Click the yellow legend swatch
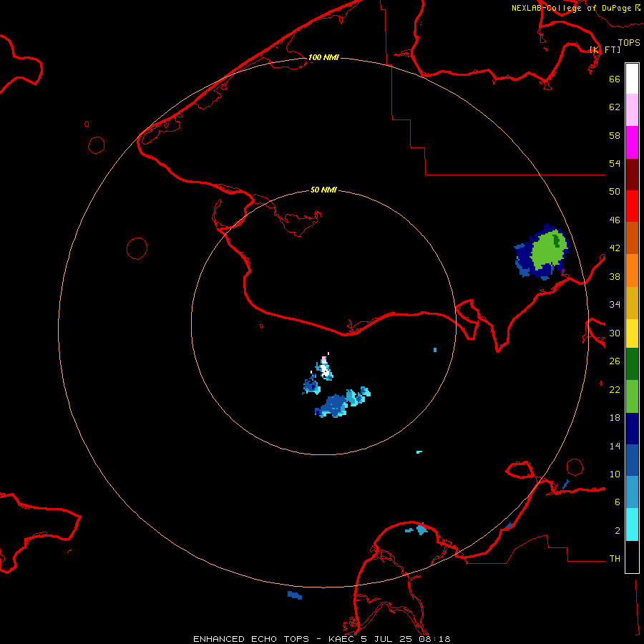The image size is (644, 644). pyautogui.click(x=632, y=333)
